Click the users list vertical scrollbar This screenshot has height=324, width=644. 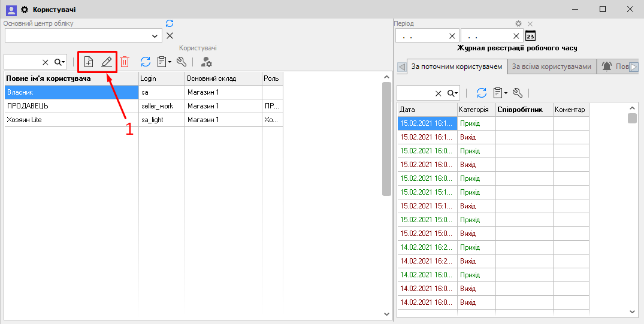point(386,138)
